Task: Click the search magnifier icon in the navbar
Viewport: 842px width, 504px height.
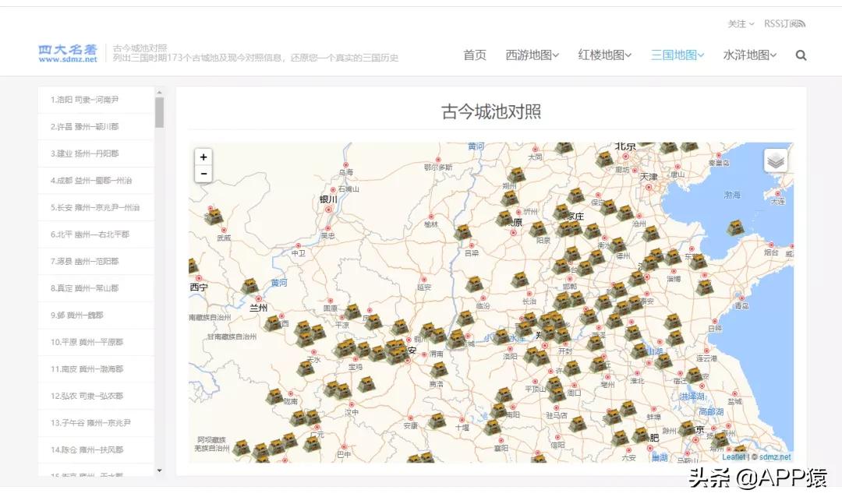Action: [x=801, y=55]
